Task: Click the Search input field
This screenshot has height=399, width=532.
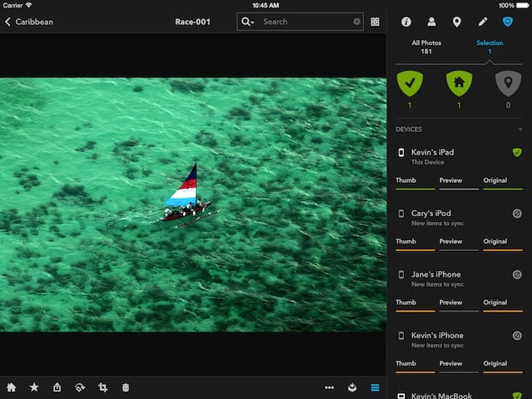Action: coord(300,22)
